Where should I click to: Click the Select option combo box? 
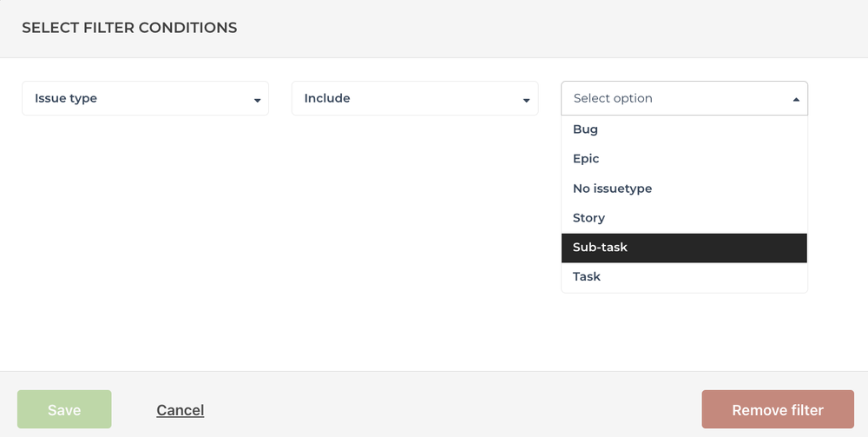[x=684, y=98]
